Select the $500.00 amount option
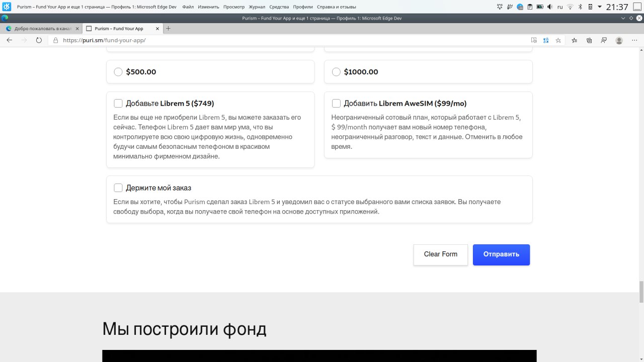The height and width of the screenshot is (362, 644). coord(118,72)
